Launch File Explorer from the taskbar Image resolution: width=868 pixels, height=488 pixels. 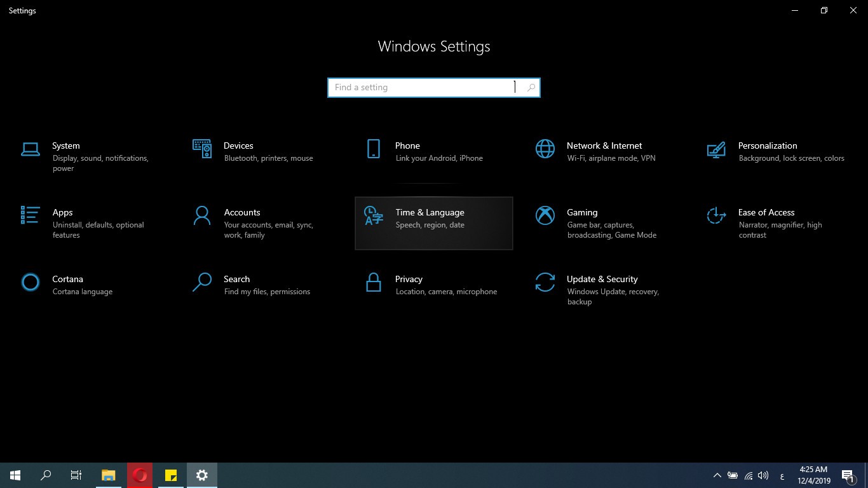click(109, 475)
